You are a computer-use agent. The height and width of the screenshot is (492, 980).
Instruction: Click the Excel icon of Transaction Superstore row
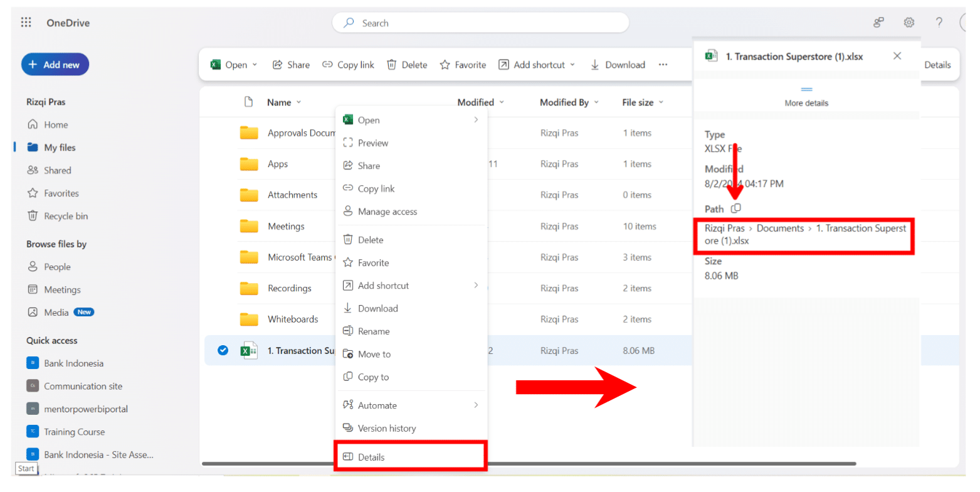[x=250, y=350]
